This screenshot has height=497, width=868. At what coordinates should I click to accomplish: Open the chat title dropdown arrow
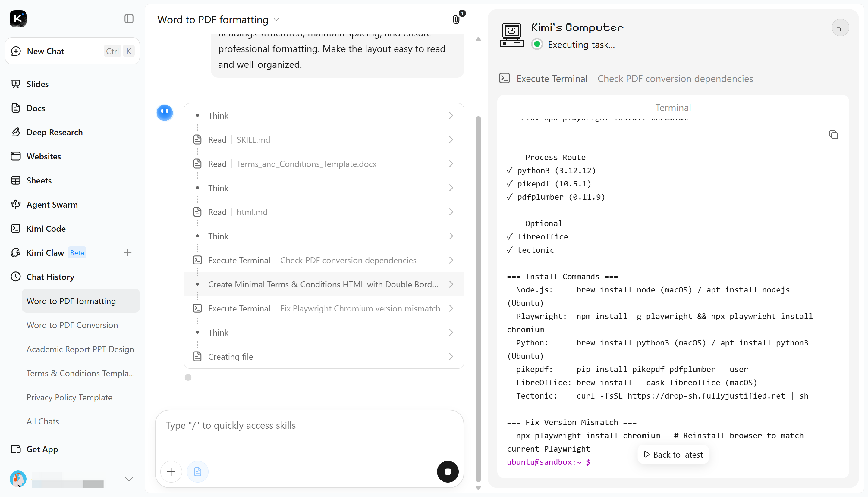tap(277, 20)
